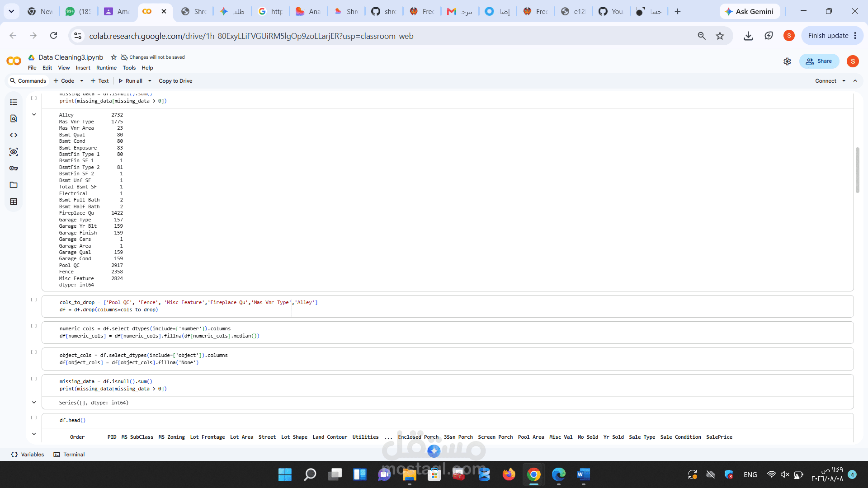Image resolution: width=868 pixels, height=488 pixels.
Task: Run the df.head() cell
Action: tap(34, 418)
